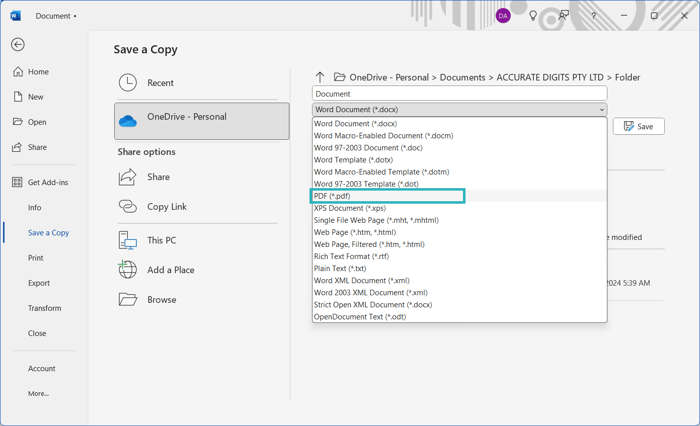Image resolution: width=700 pixels, height=426 pixels.
Task: Open Help question mark icon
Action: tap(594, 16)
